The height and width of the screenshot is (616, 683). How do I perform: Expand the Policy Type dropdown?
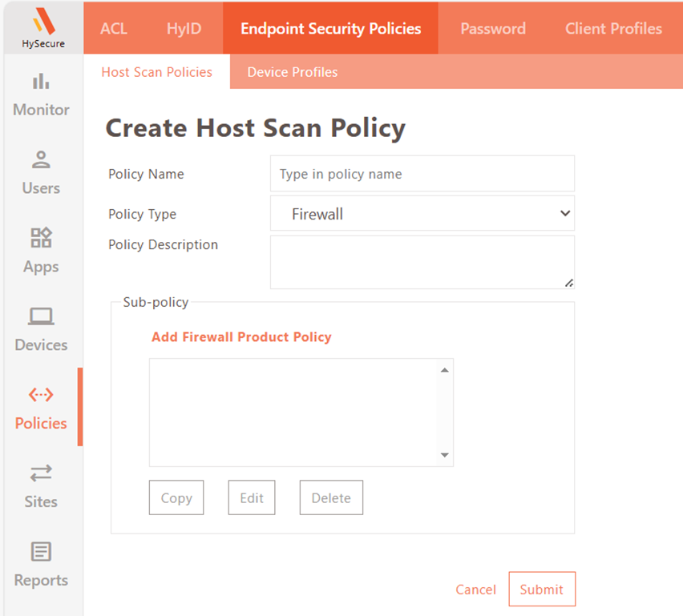pos(422,214)
